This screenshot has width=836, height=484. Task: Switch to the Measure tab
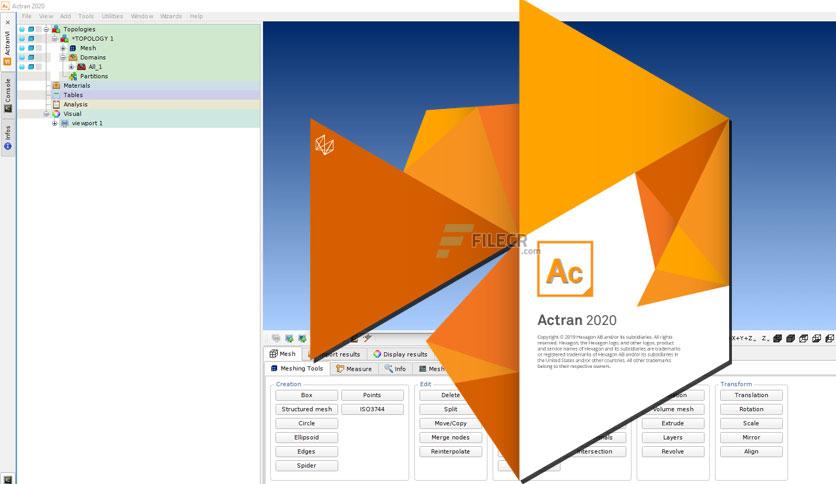pos(354,368)
